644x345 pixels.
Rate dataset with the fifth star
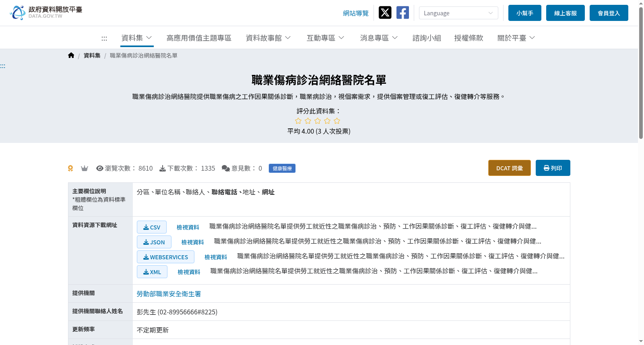coord(337,121)
